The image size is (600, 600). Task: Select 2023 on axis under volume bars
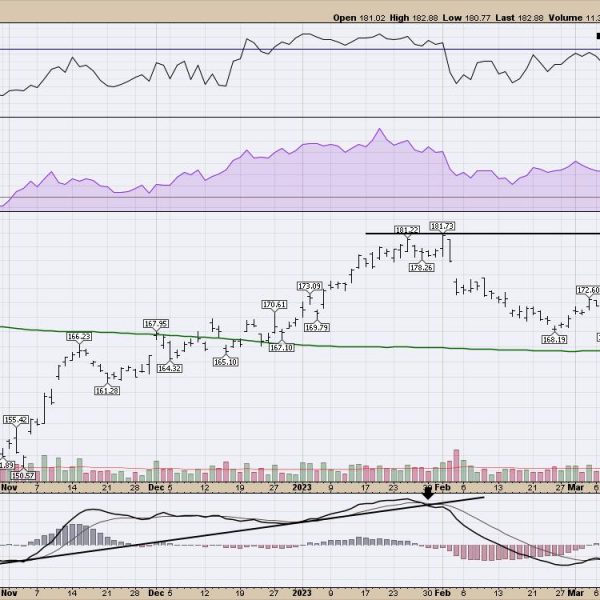point(302,488)
